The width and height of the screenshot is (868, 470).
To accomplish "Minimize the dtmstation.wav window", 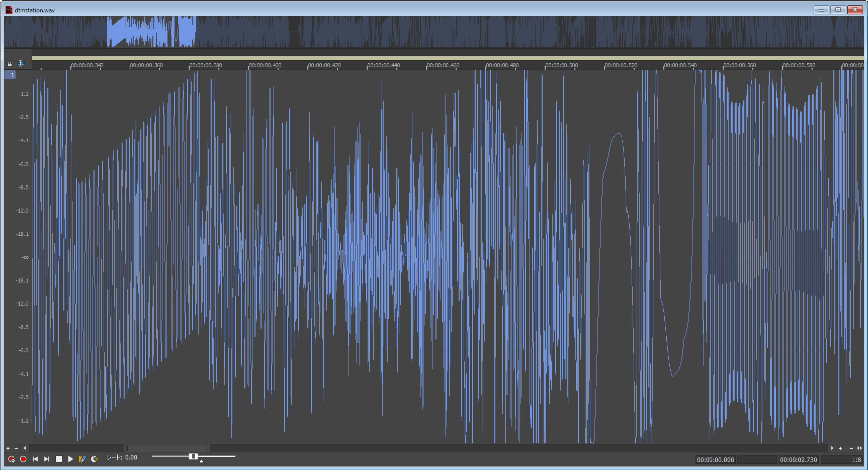I will coord(821,10).
